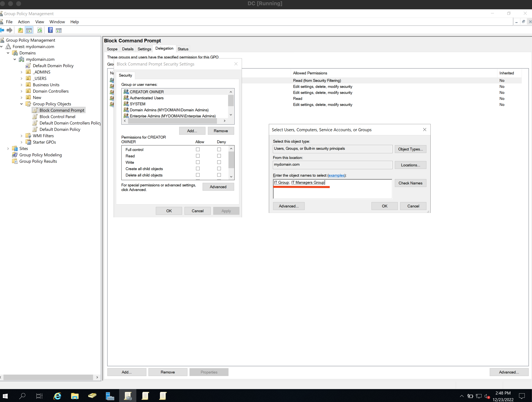The height and width of the screenshot is (402, 532).
Task: Check Allow for Read permission
Action: click(x=198, y=156)
